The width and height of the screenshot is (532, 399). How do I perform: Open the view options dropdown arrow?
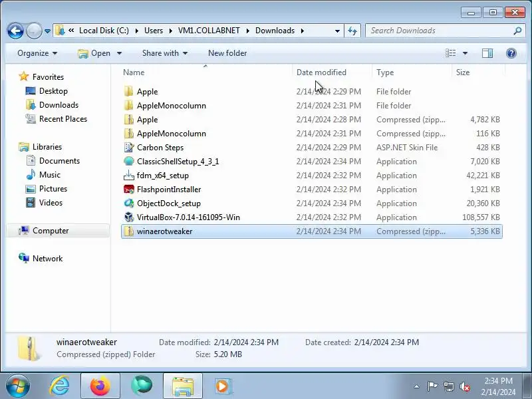(465, 53)
